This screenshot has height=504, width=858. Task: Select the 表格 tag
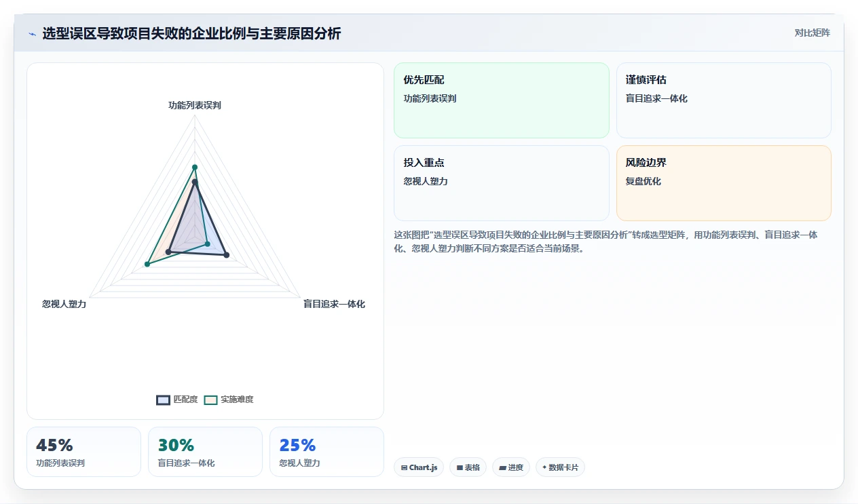(468, 467)
